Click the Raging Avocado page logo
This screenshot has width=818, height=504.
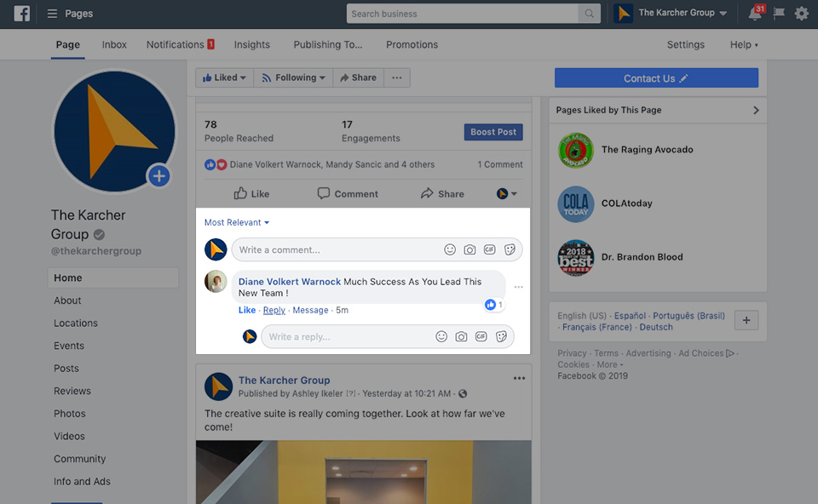pos(575,150)
